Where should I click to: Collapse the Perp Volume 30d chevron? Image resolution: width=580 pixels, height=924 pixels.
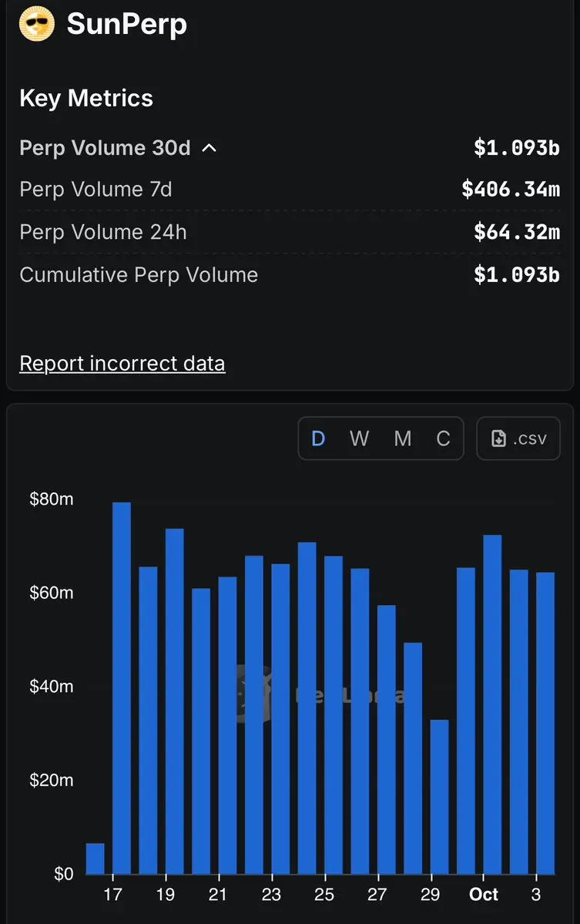(x=209, y=148)
